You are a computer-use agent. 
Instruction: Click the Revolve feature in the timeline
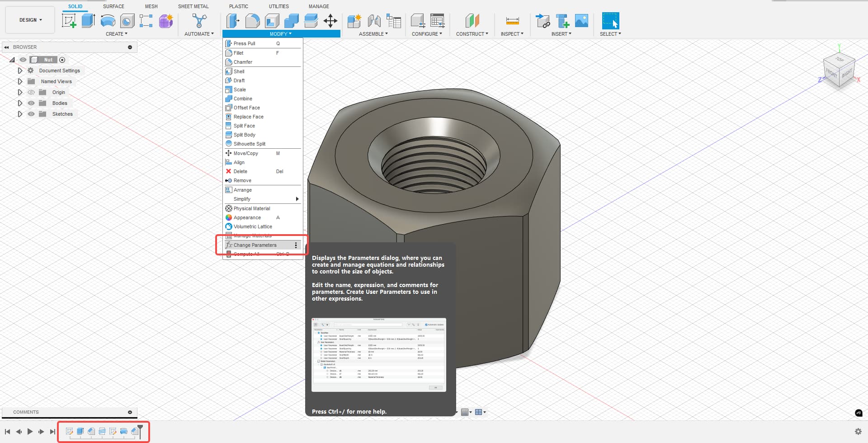tap(124, 431)
